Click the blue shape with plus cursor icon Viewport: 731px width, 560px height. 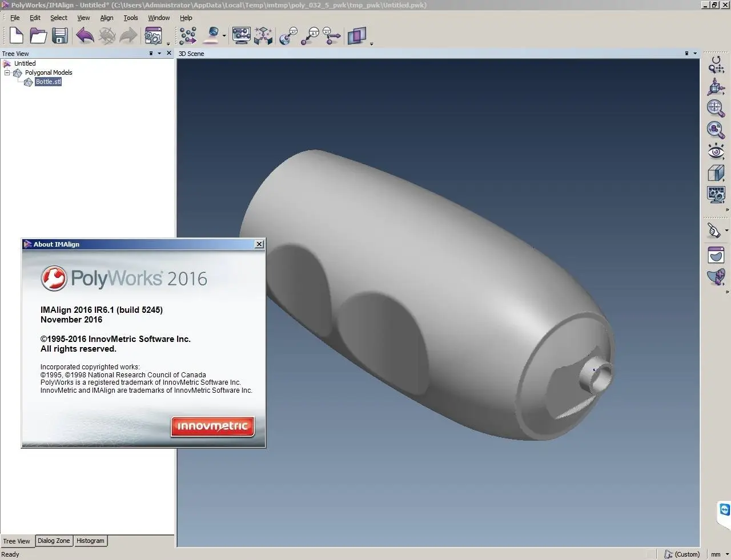716,277
